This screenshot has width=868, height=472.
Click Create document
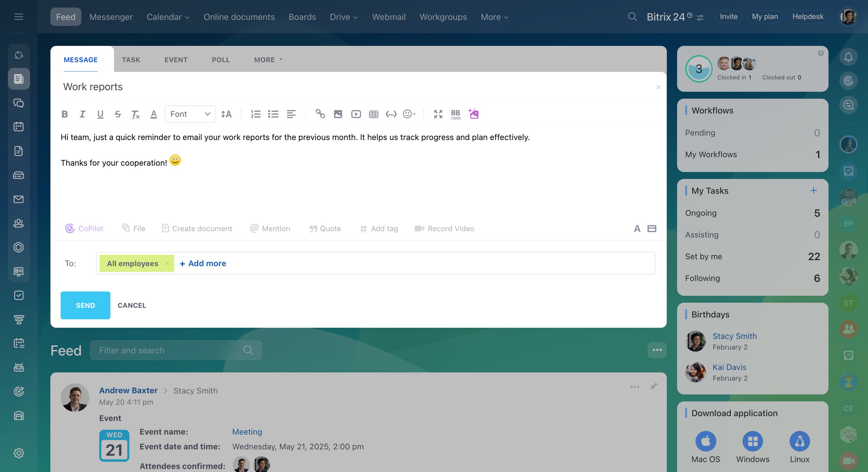[197, 228]
